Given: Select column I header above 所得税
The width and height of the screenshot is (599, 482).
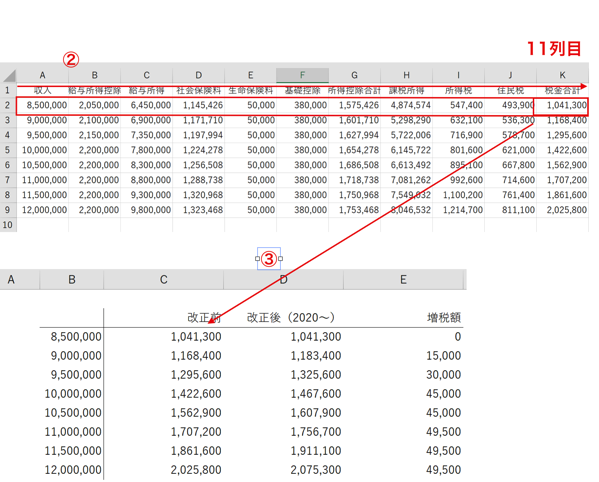Looking at the screenshot, I should pos(458,75).
